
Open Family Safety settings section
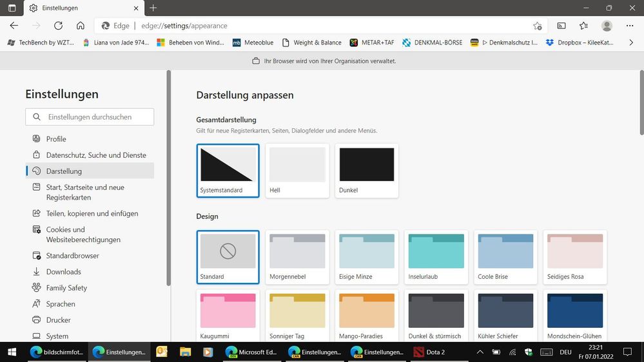[x=90, y=288]
